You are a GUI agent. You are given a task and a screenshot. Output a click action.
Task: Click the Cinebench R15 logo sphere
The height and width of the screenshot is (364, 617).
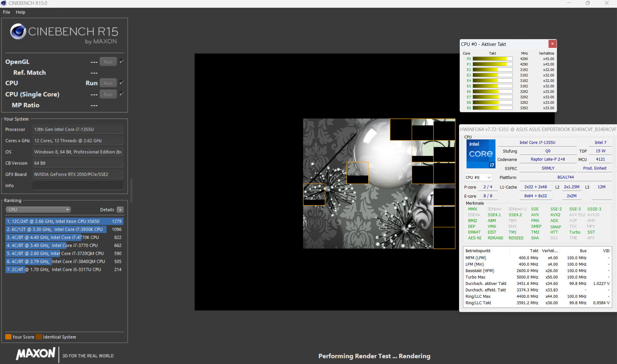point(18,31)
